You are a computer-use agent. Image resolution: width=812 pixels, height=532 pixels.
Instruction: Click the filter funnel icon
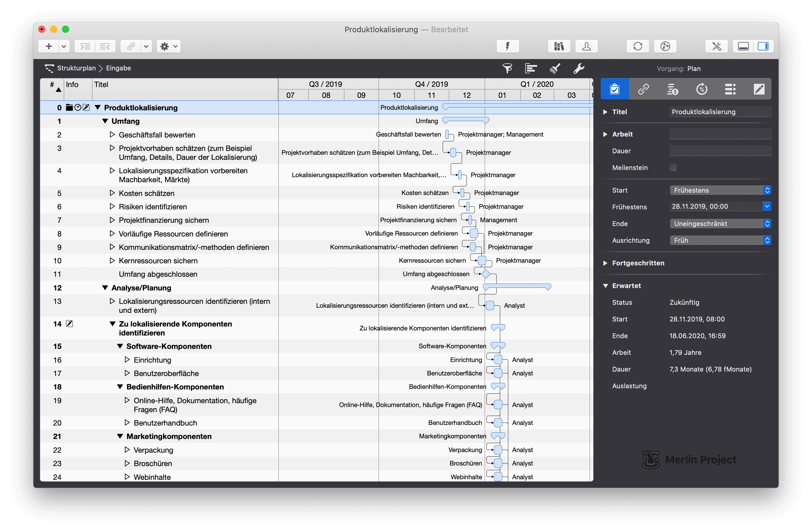coord(507,68)
